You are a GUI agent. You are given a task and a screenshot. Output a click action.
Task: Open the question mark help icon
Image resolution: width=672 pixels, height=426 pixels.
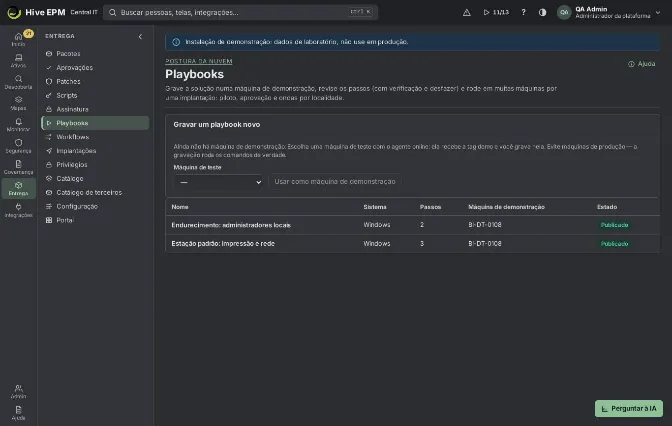tap(523, 12)
